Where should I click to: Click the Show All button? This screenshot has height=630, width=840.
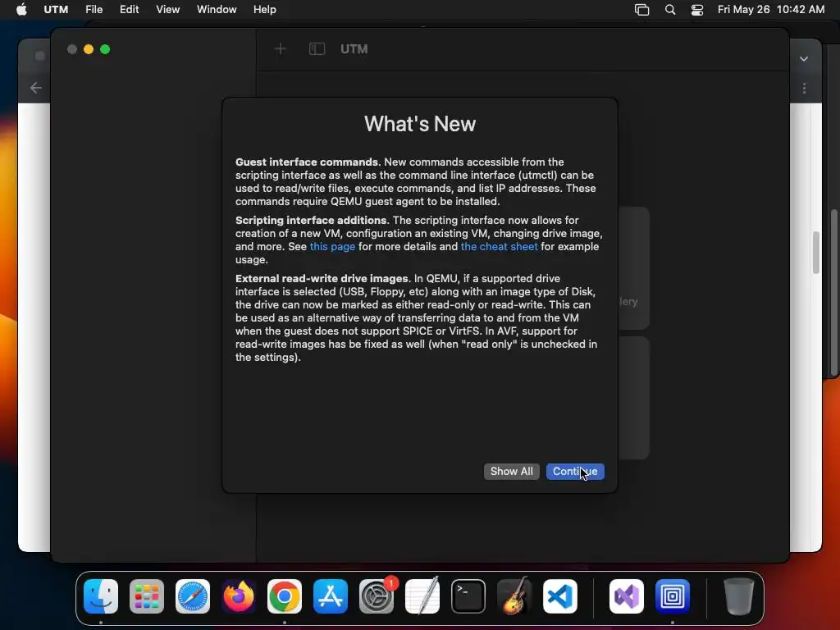click(x=512, y=472)
